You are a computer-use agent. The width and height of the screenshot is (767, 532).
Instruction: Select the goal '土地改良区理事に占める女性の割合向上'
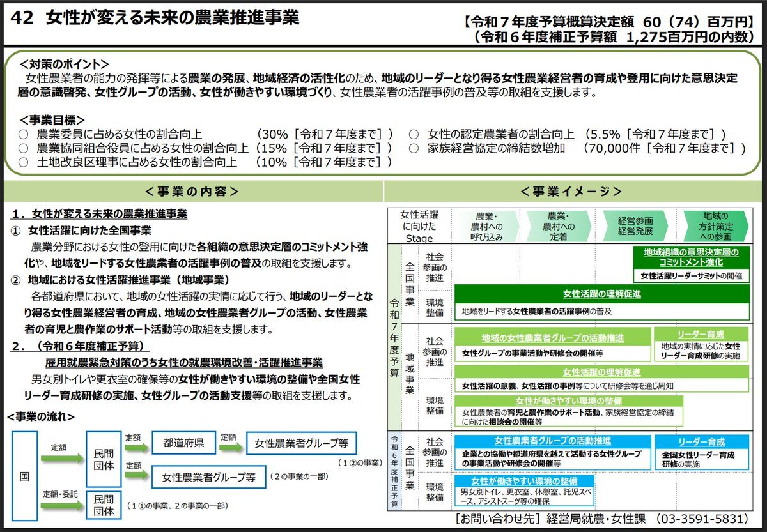coord(137,162)
